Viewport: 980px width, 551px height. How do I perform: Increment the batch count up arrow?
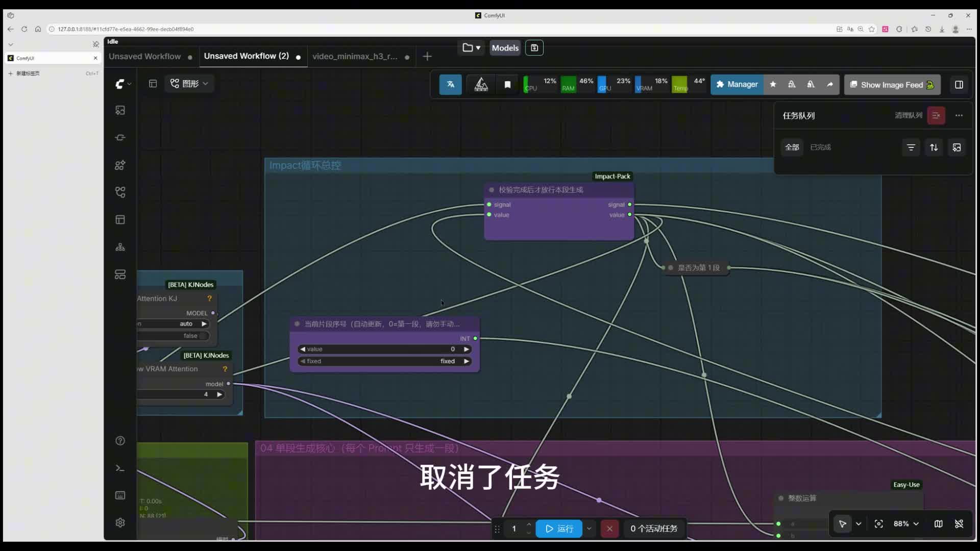[529, 524]
